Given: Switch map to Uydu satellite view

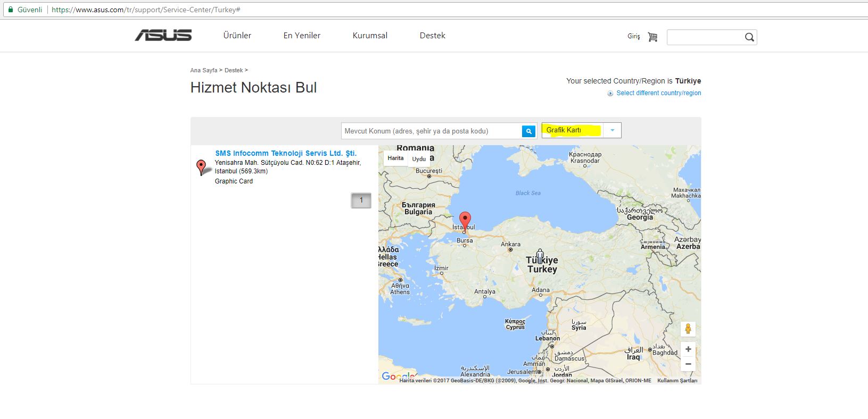Looking at the screenshot, I should (419, 158).
